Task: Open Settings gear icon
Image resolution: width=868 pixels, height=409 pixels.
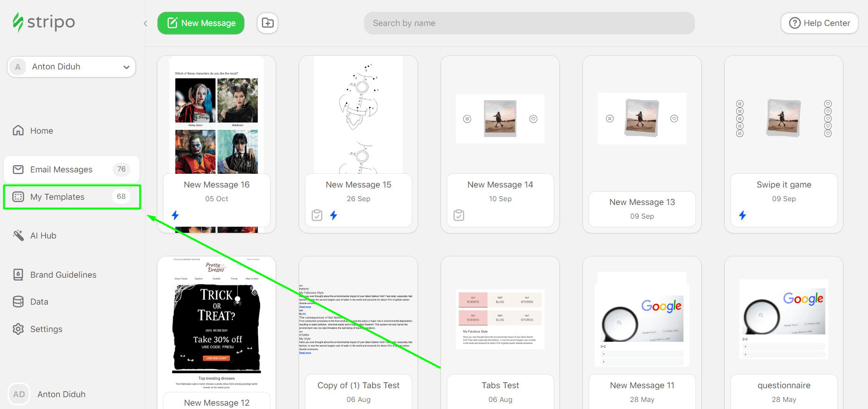Action: tap(18, 329)
